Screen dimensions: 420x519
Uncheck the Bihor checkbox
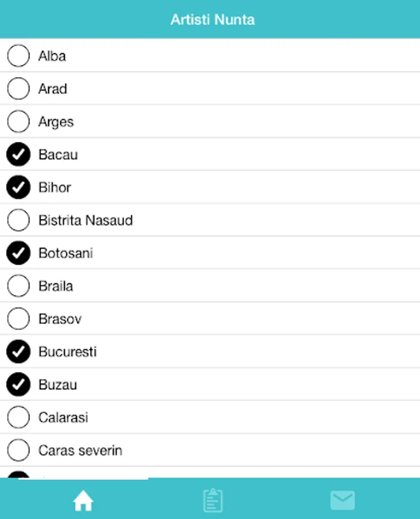(x=18, y=187)
